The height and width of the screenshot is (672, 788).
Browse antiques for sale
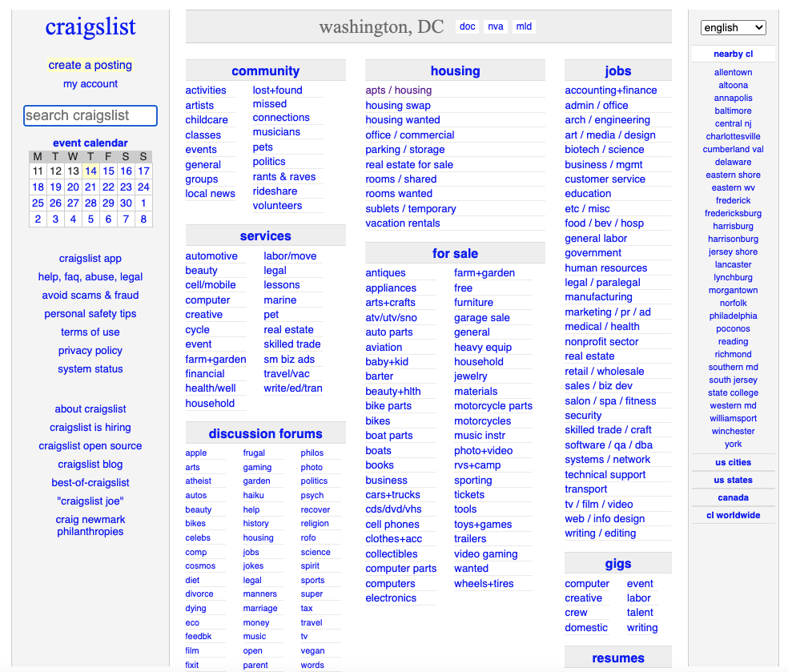point(385,273)
